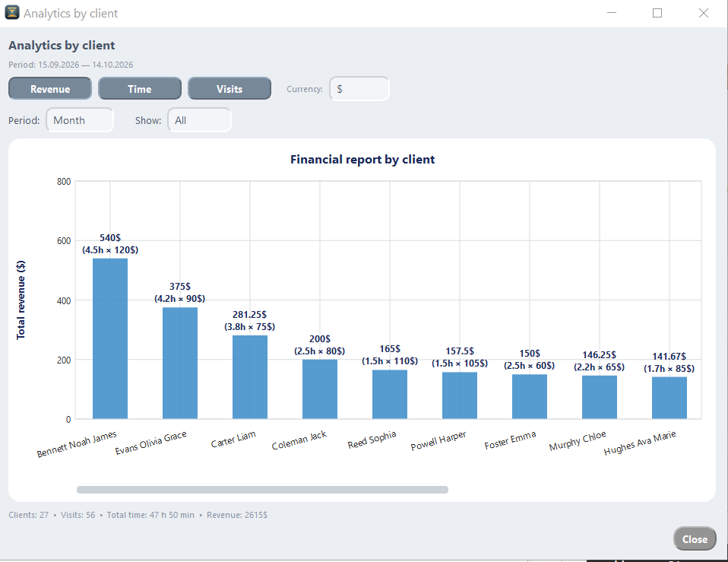
Task: Click the Bennett Noah James revenue bar
Action: (110, 338)
